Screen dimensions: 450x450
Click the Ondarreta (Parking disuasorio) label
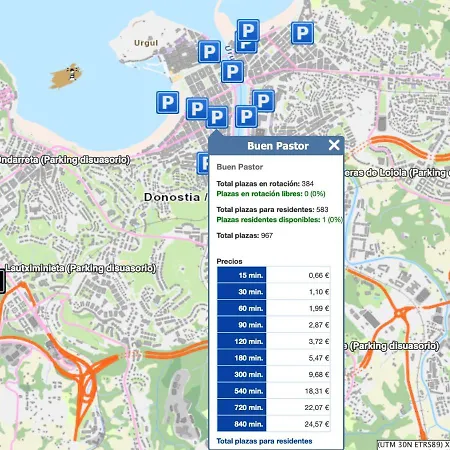click(64, 160)
